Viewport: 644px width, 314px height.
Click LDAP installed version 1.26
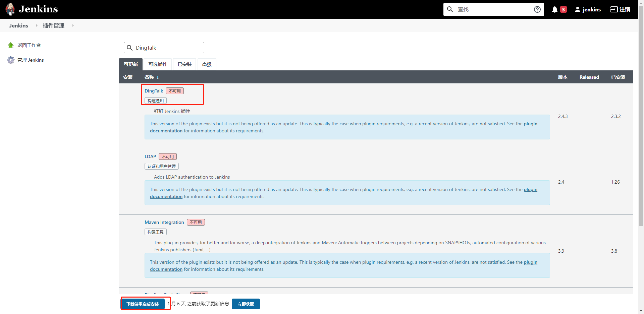tap(615, 182)
